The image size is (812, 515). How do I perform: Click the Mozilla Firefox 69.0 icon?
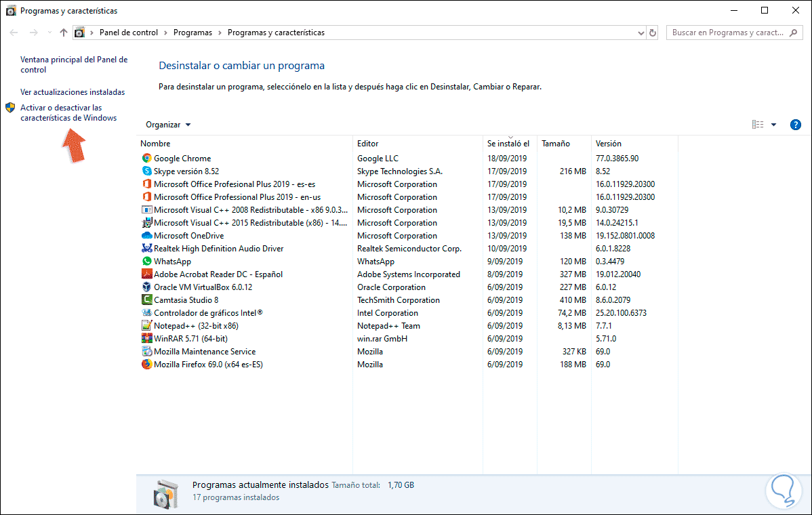click(146, 365)
